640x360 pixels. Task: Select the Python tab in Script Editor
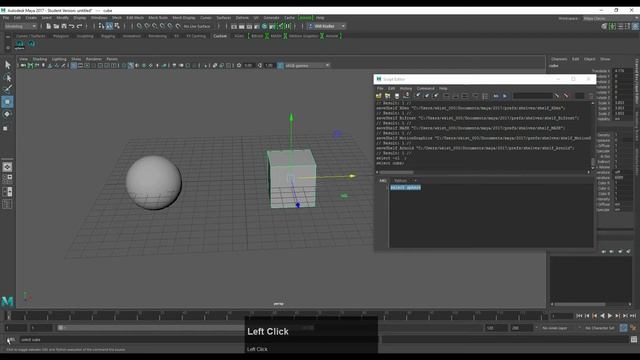pyautogui.click(x=400, y=180)
